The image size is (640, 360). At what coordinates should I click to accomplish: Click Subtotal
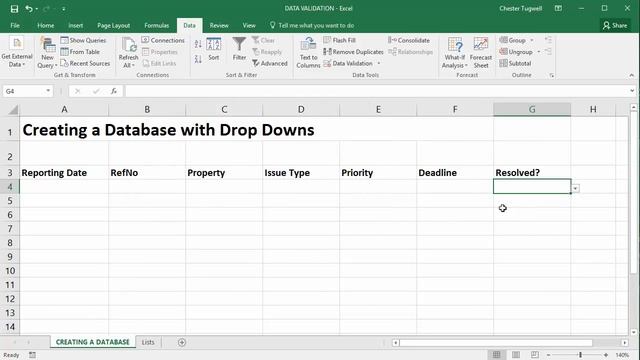(x=515, y=63)
